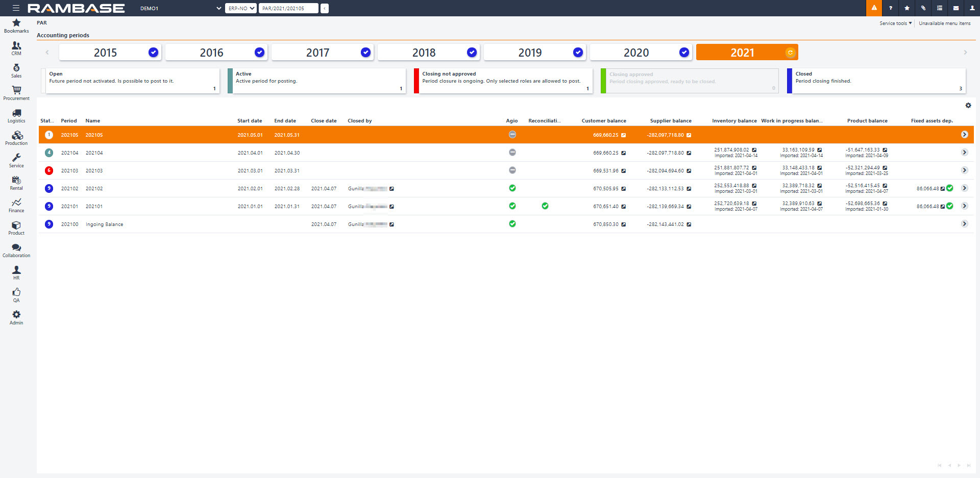Open the table column settings gear
Screen dimensions: 980x478
(968, 106)
